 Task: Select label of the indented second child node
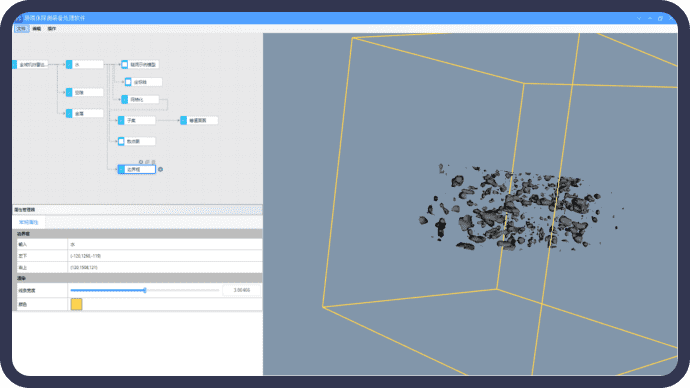[140, 82]
